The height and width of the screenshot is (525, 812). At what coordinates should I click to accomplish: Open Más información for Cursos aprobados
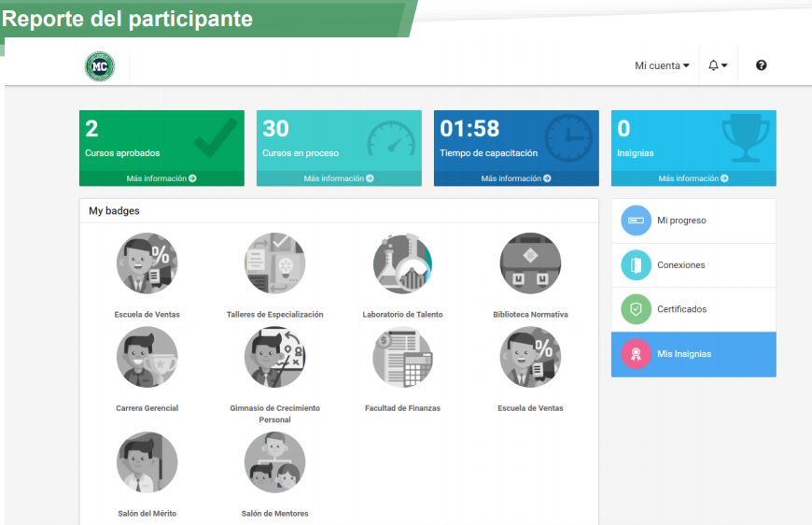(161, 178)
